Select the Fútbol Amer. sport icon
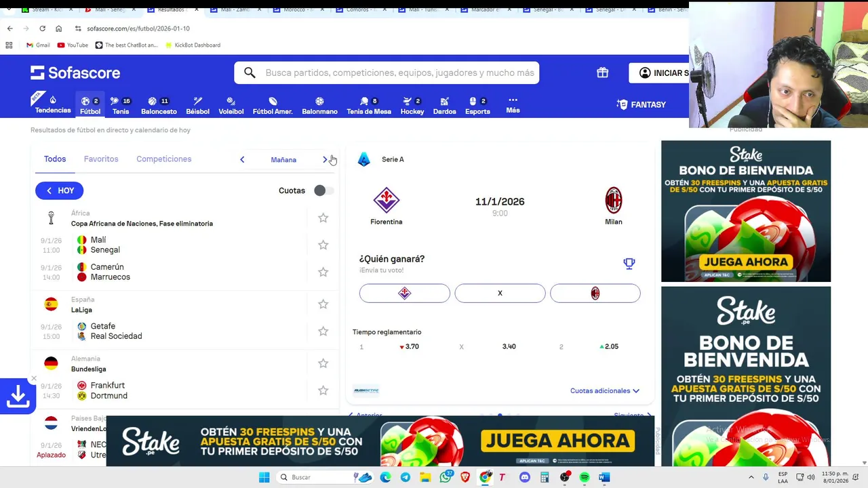Screen dimensions: 868x488 273,101
